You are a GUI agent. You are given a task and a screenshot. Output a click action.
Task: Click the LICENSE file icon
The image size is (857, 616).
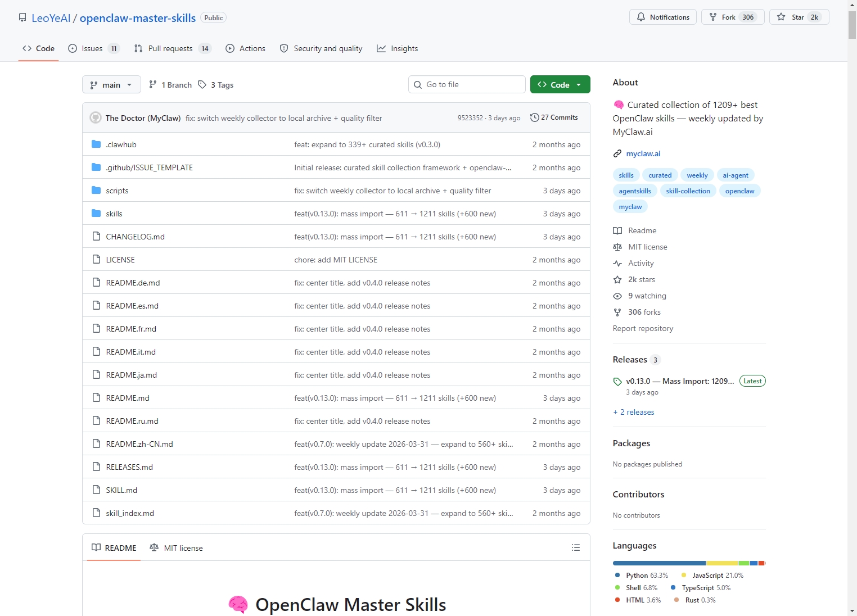click(96, 260)
